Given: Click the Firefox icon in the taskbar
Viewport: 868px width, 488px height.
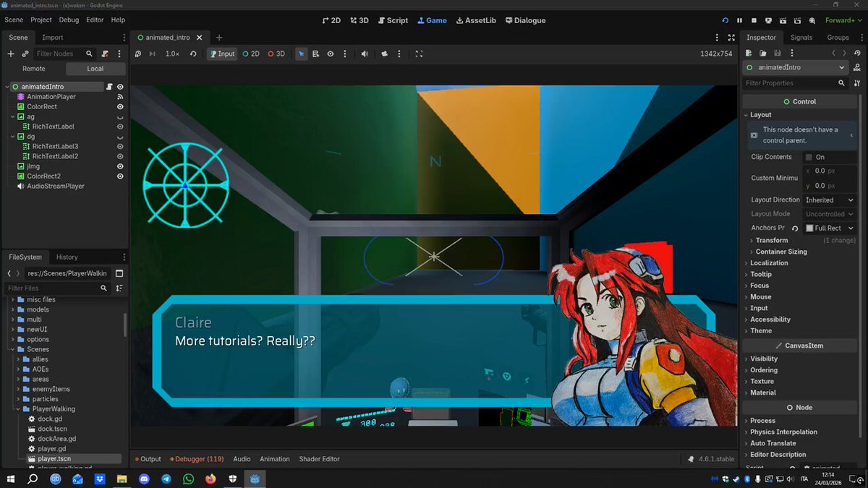Looking at the screenshot, I should (210, 479).
